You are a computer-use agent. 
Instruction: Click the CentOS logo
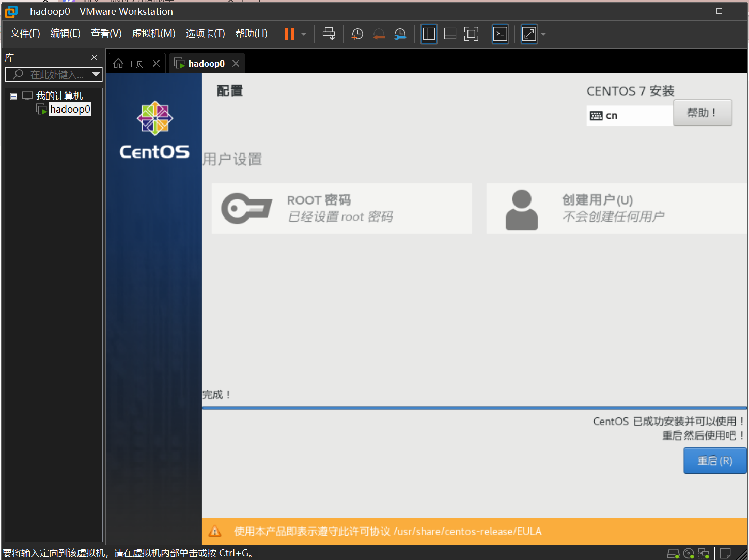point(154,130)
